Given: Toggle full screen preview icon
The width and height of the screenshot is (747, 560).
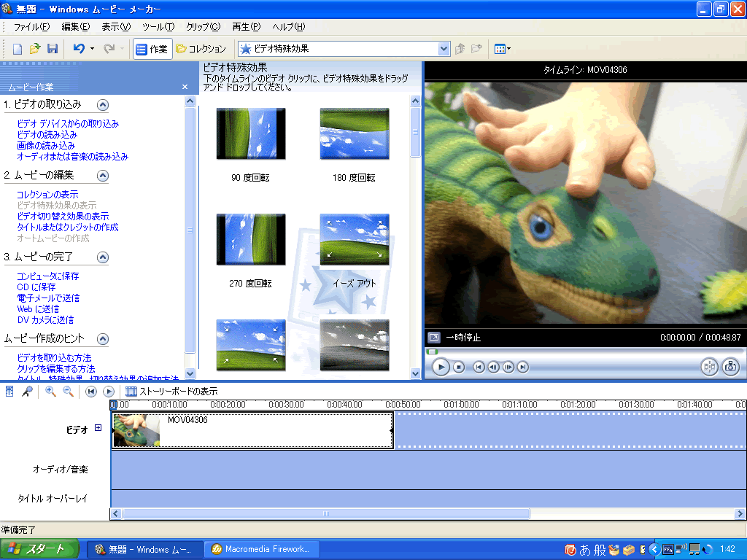Looking at the screenshot, I should 434,338.
